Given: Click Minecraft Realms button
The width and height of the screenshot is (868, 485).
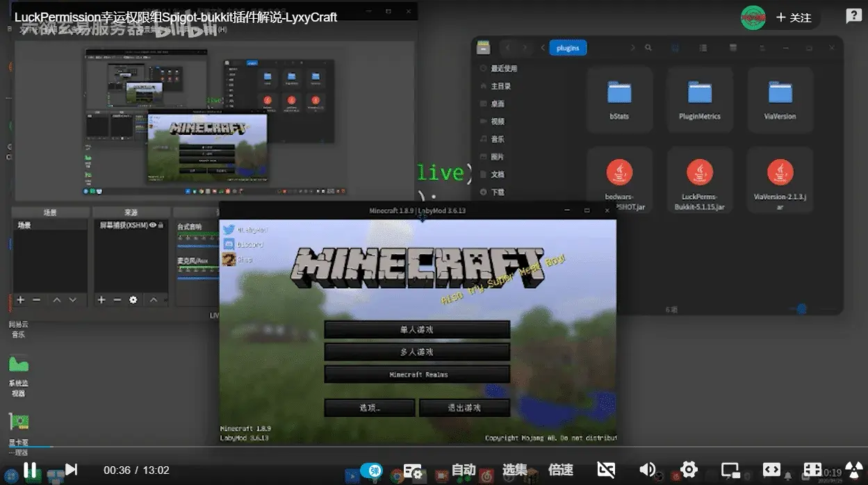Looking at the screenshot, I should [x=417, y=375].
